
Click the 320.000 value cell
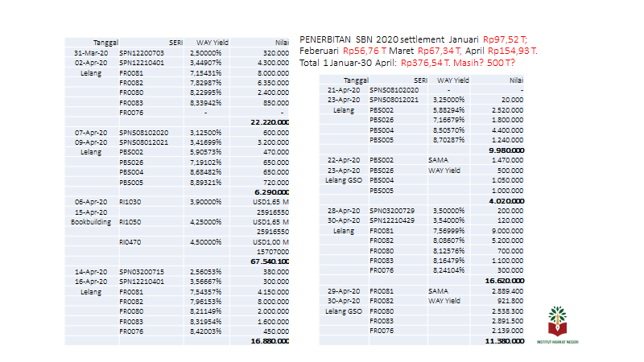tap(276, 53)
